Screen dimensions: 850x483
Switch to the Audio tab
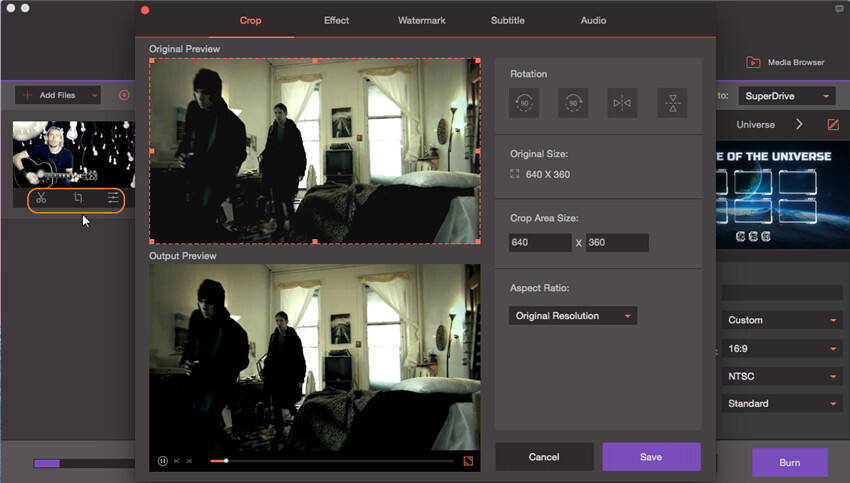tap(594, 21)
